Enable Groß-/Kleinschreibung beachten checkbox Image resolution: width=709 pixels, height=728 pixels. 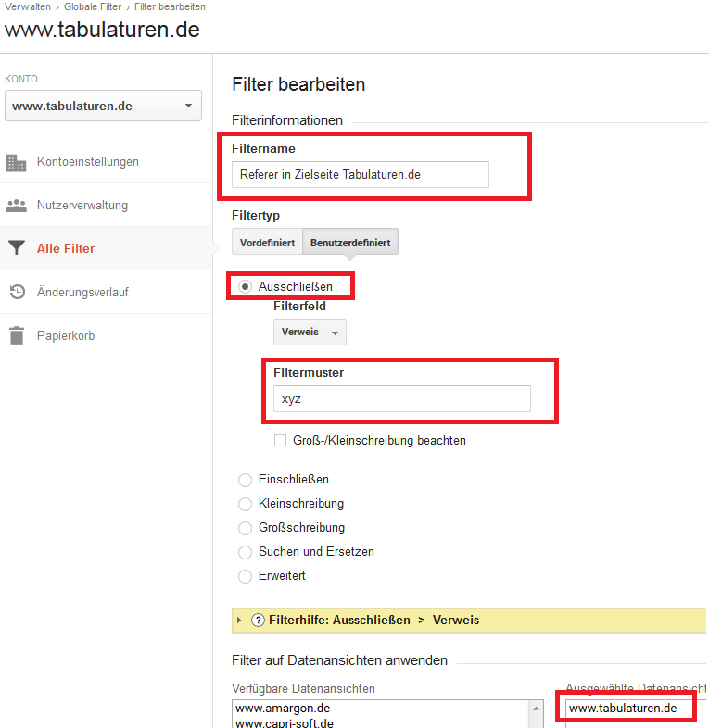pyautogui.click(x=280, y=441)
